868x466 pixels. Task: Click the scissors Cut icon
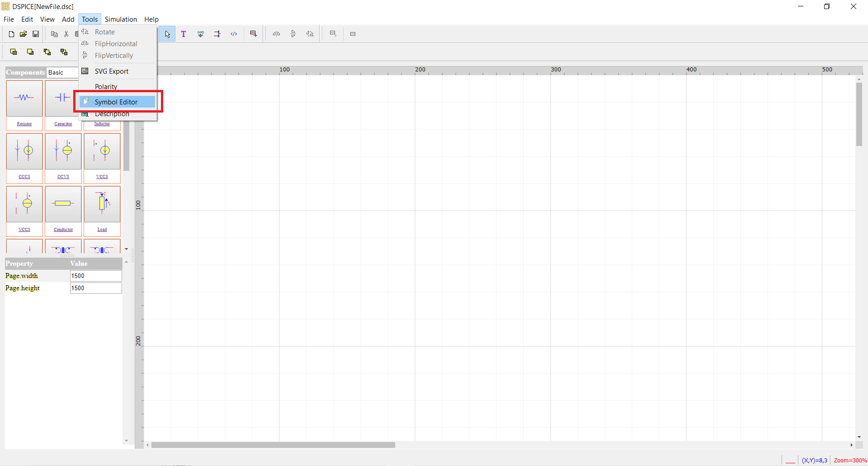click(66, 34)
